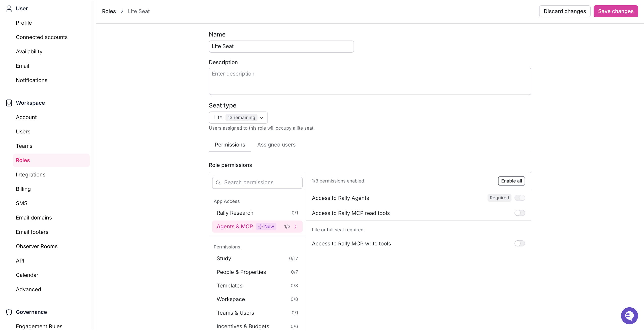This screenshot has width=644, height=331.
Task: Click the Governance shield icon
Action: [x=9, y=312]
